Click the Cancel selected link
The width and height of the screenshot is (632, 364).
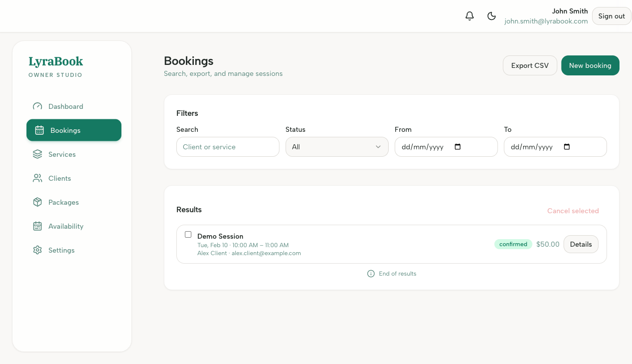(x=573, y=211)
